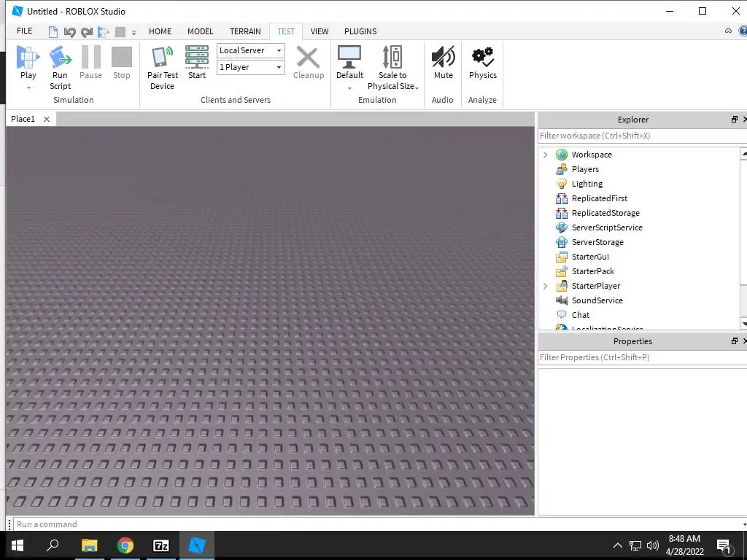Open the Default emulation dropdown arrow
Image resolution: width=747 pixels, height=560 pixels.
pyautogui.click(x=349, y=88)
